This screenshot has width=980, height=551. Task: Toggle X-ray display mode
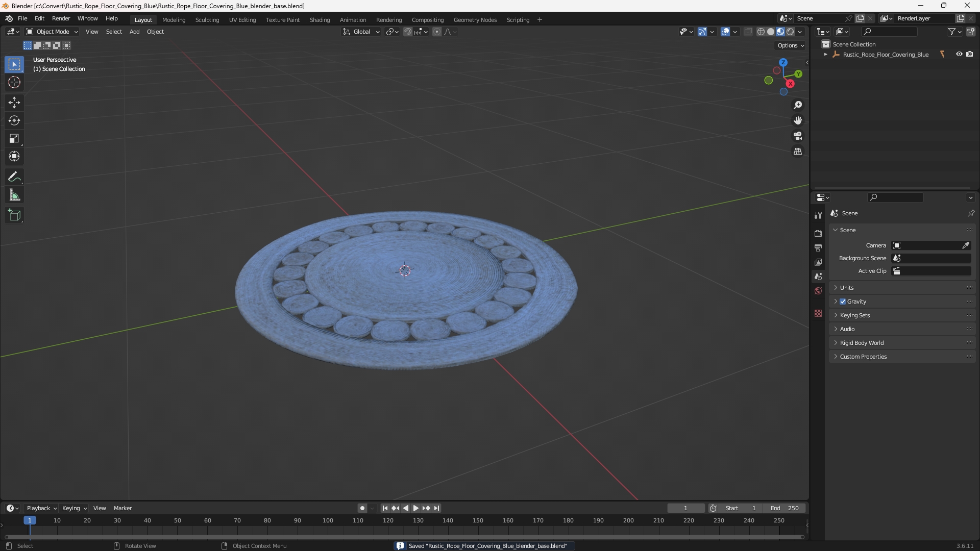(x=748, y=32)
